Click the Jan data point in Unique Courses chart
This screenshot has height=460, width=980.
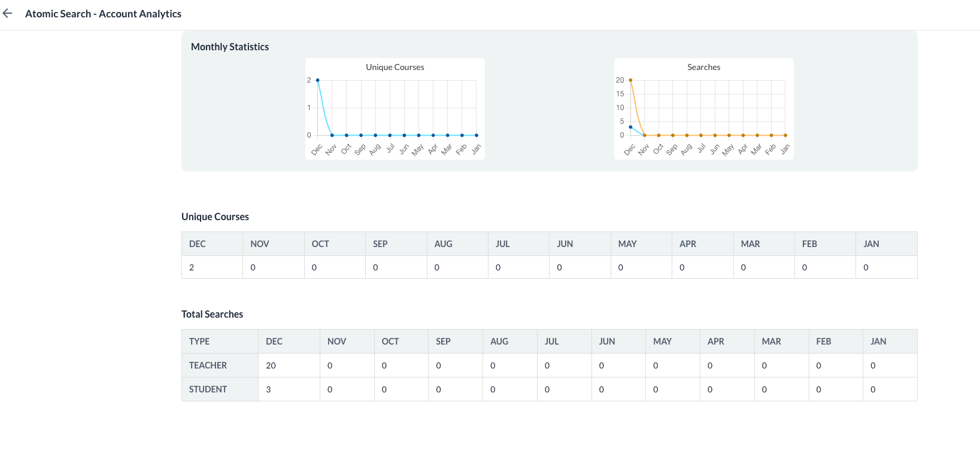point(477,135)
